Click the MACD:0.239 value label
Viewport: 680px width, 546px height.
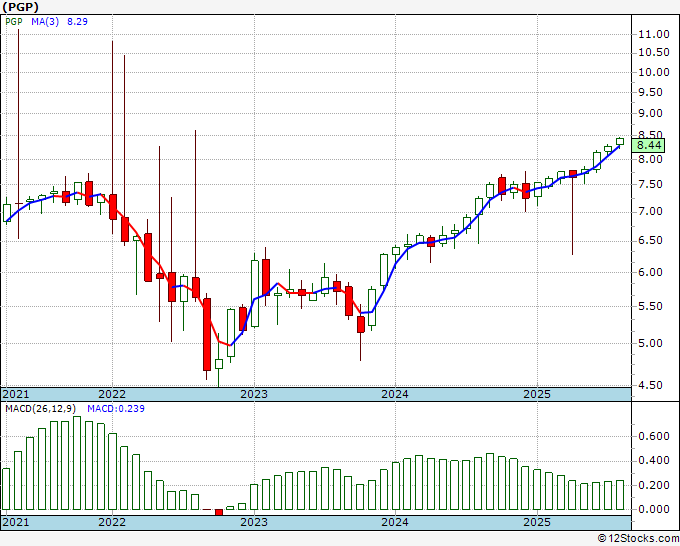116,409
